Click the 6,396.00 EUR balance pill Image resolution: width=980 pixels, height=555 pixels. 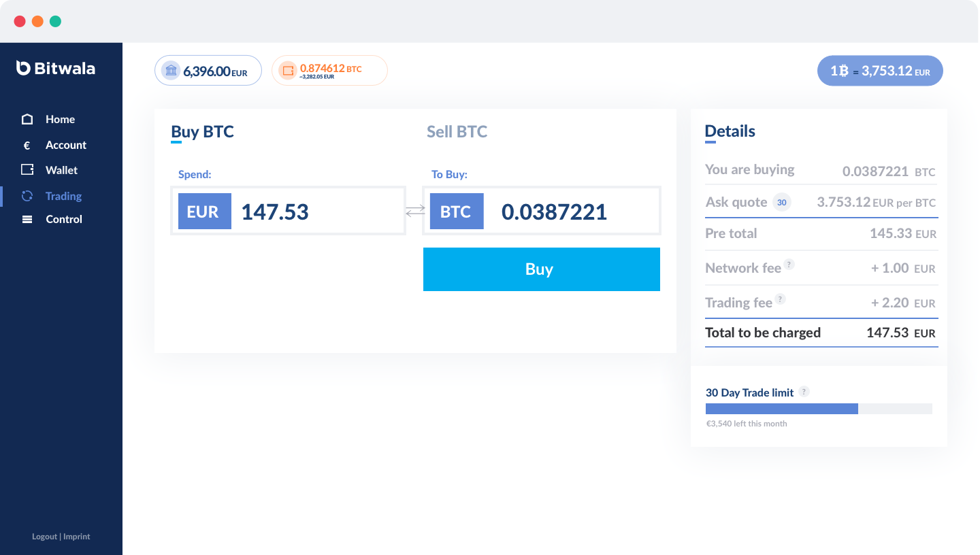208,70
